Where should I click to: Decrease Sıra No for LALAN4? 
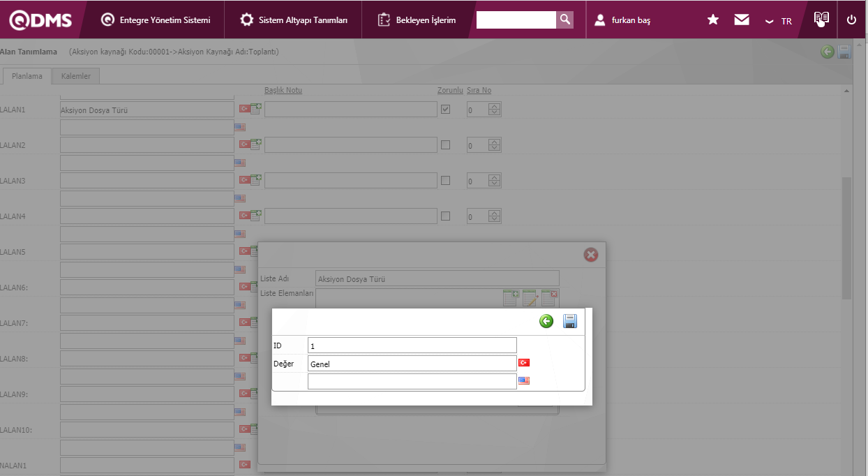point(495,220)
